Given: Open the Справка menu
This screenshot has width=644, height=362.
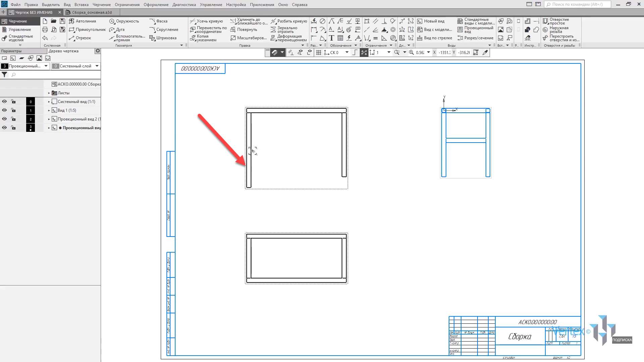Looking at the screenshot, I should 300,4.
